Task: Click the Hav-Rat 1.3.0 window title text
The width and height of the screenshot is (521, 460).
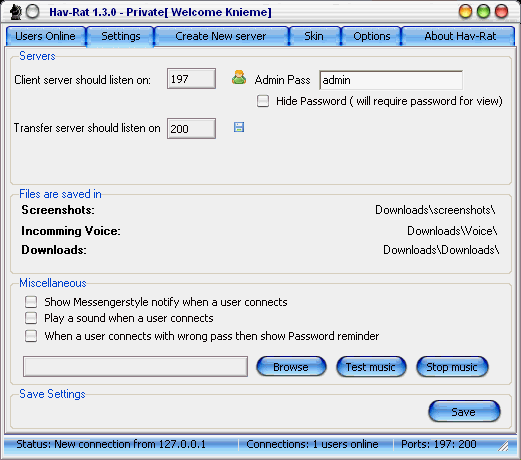Action: click(x=160, y=12)
